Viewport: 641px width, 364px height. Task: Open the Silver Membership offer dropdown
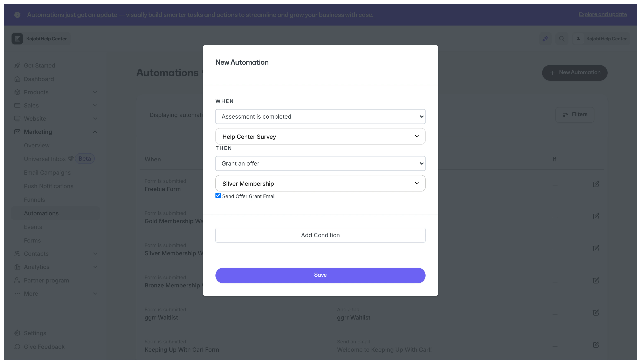pos(320,183)
